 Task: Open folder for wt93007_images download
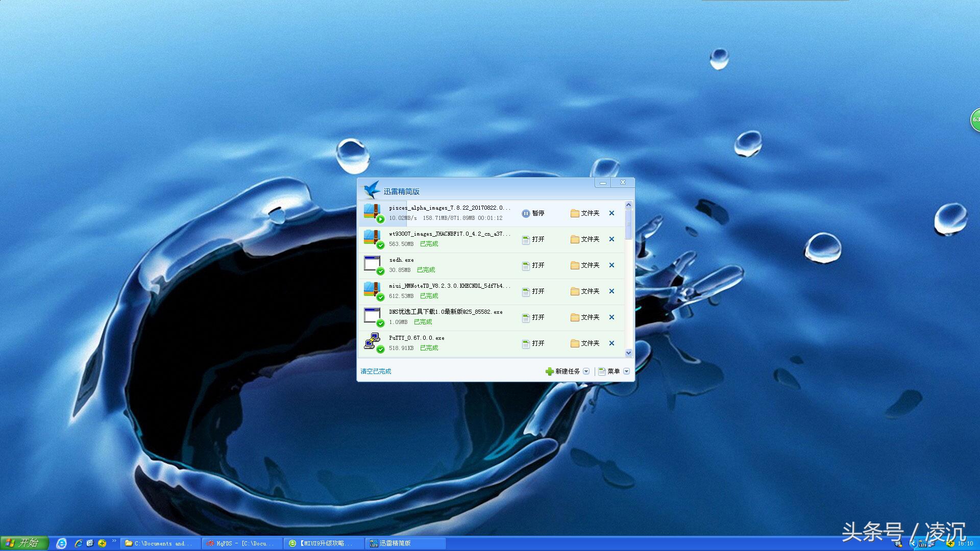click(585, 239)
